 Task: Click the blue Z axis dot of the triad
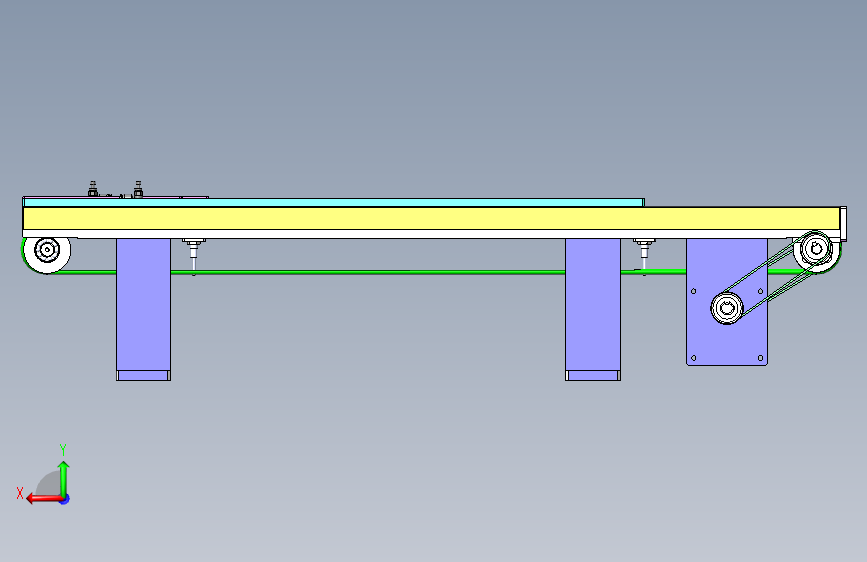tap(65, 499)
